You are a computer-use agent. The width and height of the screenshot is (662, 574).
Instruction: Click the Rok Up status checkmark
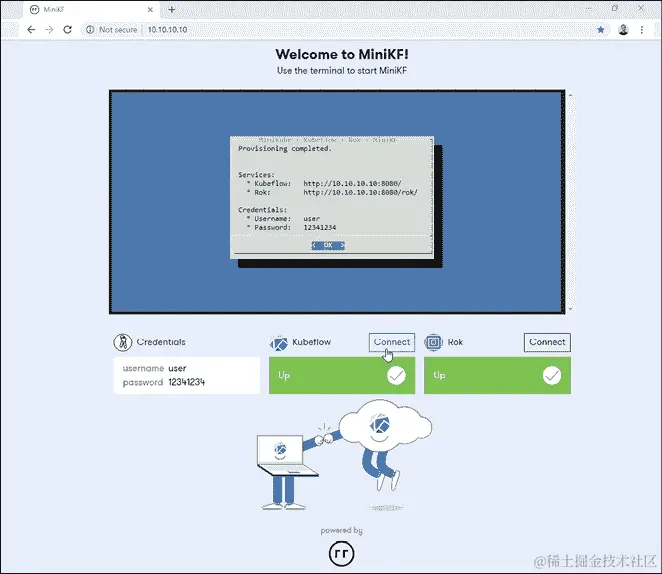click(x=552, y=375)
